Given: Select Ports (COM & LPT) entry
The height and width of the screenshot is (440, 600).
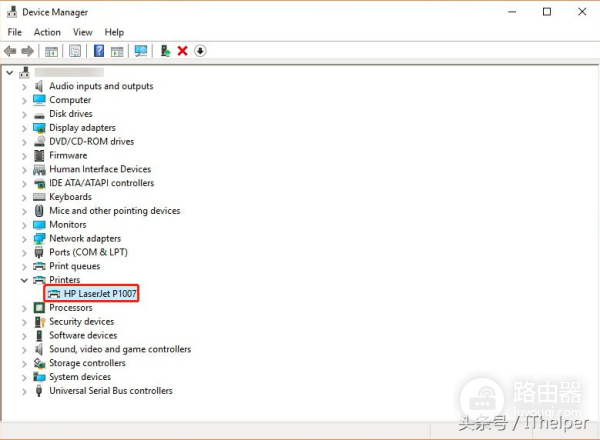Looking at the screenshot, I should click(x=88, y=252).
